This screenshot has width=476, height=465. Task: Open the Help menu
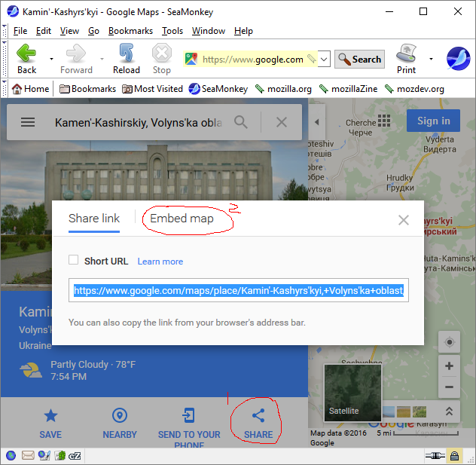[x=243, y=31]
